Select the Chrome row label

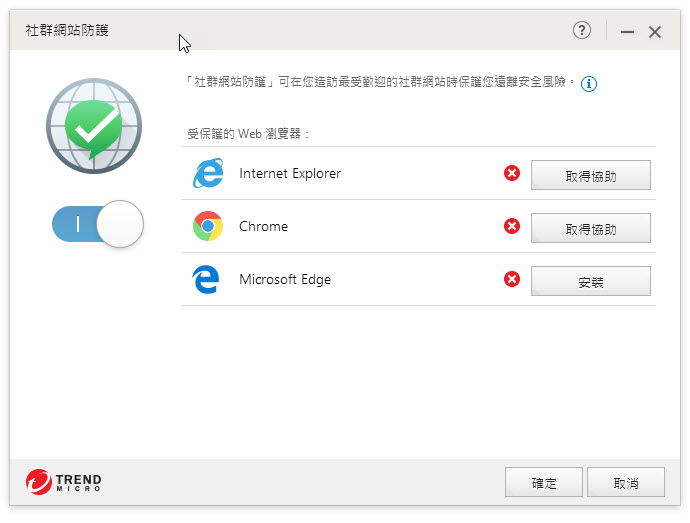point(263,227)
